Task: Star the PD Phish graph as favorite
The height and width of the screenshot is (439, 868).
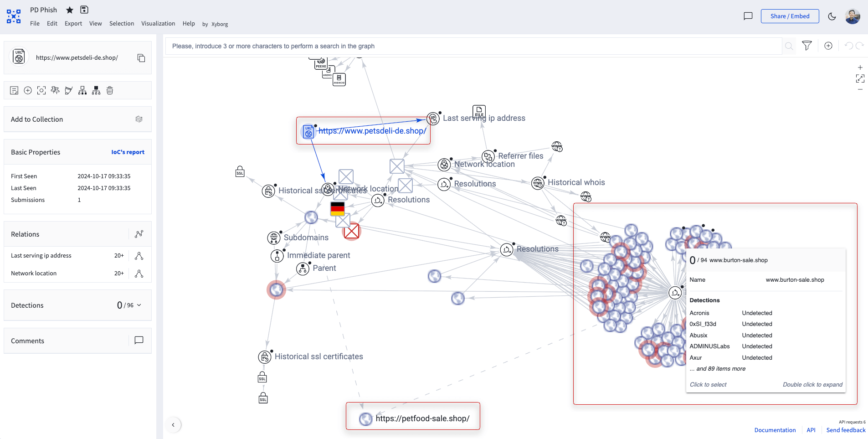Action: [70, 10]
